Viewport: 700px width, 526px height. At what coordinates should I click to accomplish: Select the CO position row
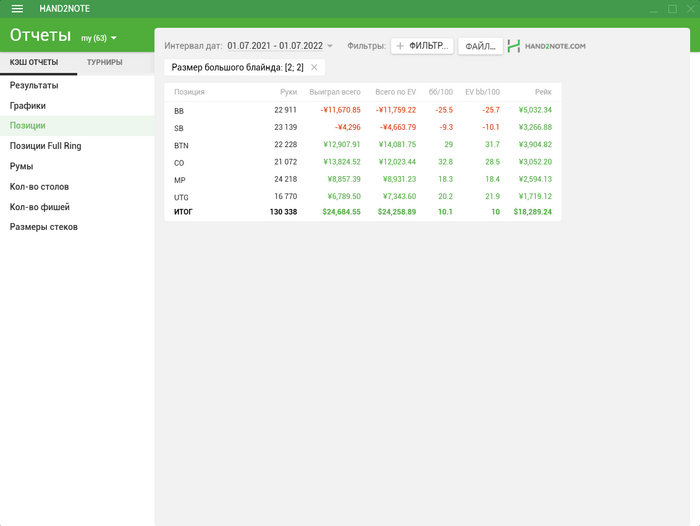362,163
